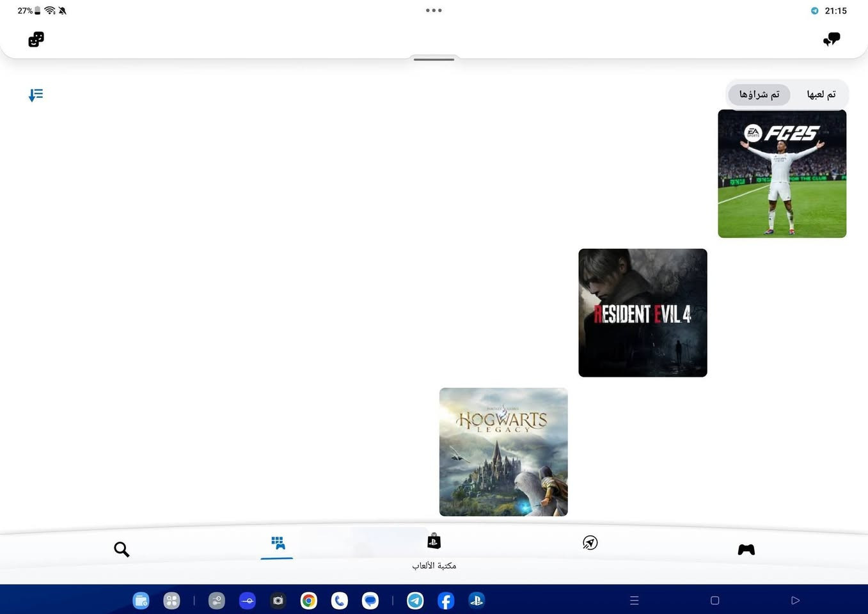The height and width of the screenshot is (614, 868).
Task: Open the PlayStation party chat icon
Action: click(x=832, y=40)
